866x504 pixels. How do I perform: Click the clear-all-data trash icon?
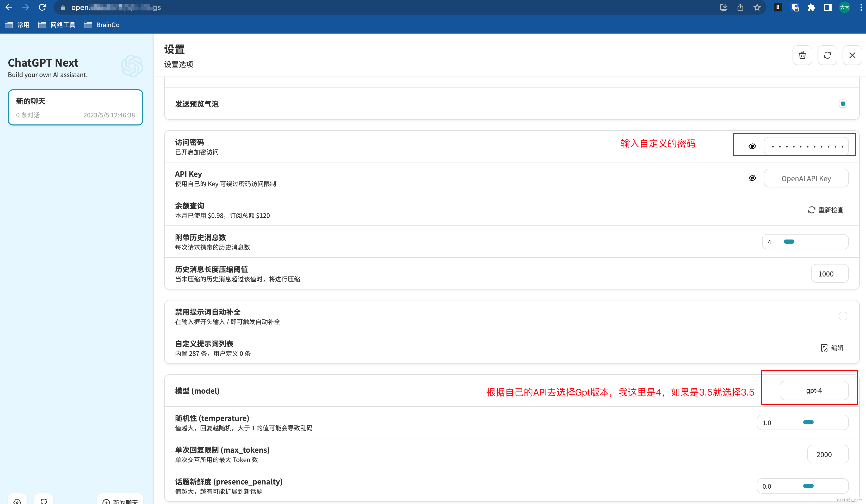tap(802, 55)
